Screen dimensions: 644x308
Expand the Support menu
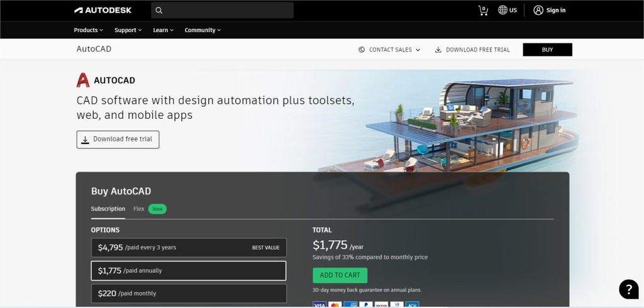pyautogui.click(x=128, y=30)
